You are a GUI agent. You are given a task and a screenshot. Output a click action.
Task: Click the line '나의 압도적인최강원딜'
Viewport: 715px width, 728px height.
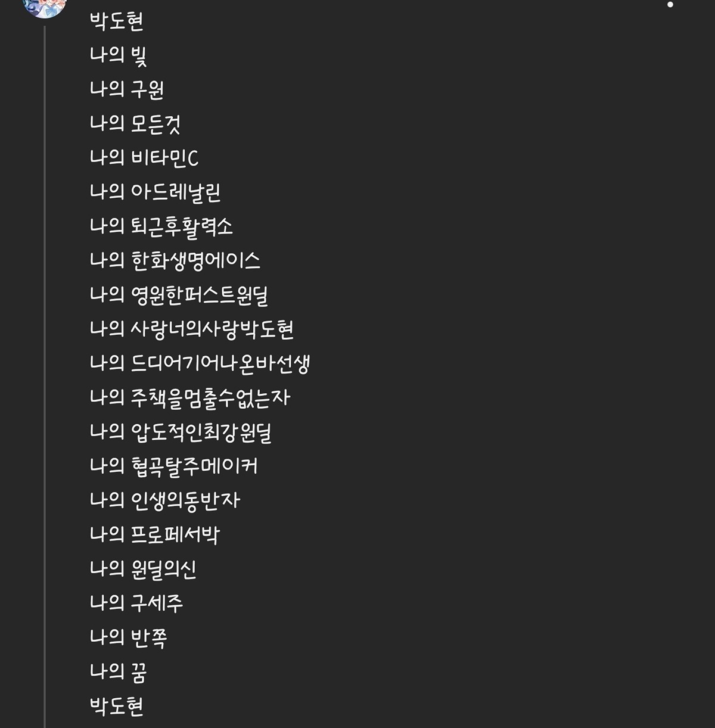coord(181,432)
